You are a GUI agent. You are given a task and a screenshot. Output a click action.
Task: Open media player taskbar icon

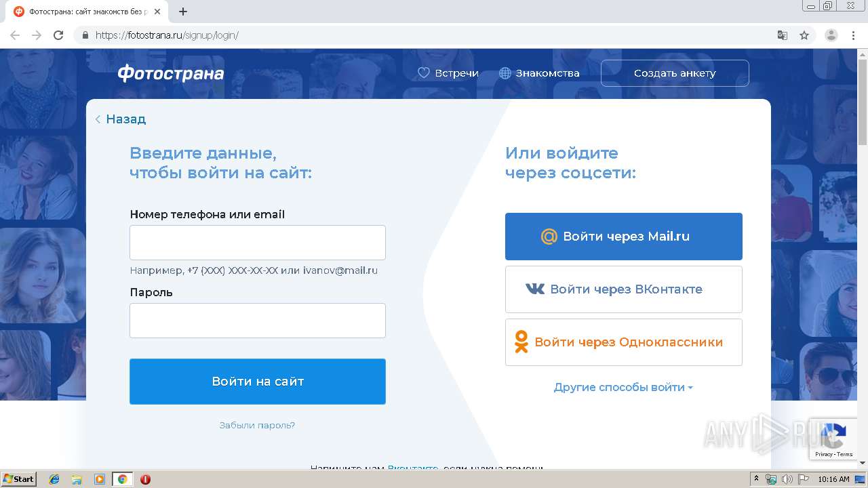coord(99,479)
